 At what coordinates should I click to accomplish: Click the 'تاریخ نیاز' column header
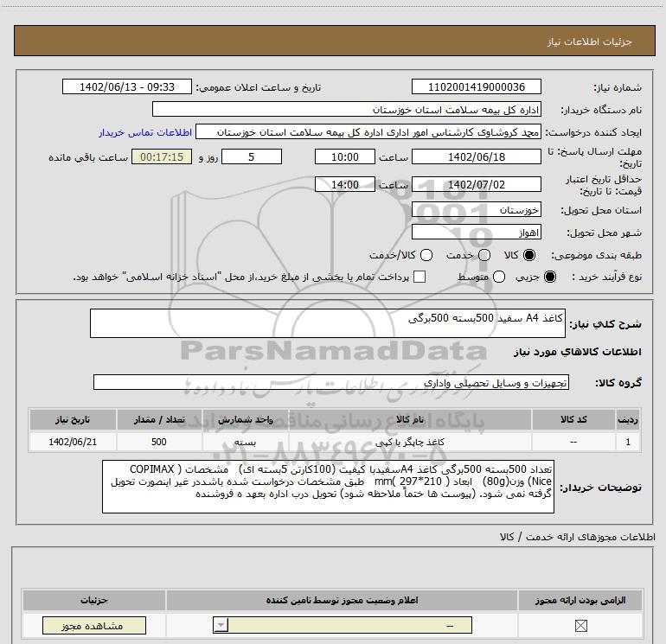coord(73,419)
